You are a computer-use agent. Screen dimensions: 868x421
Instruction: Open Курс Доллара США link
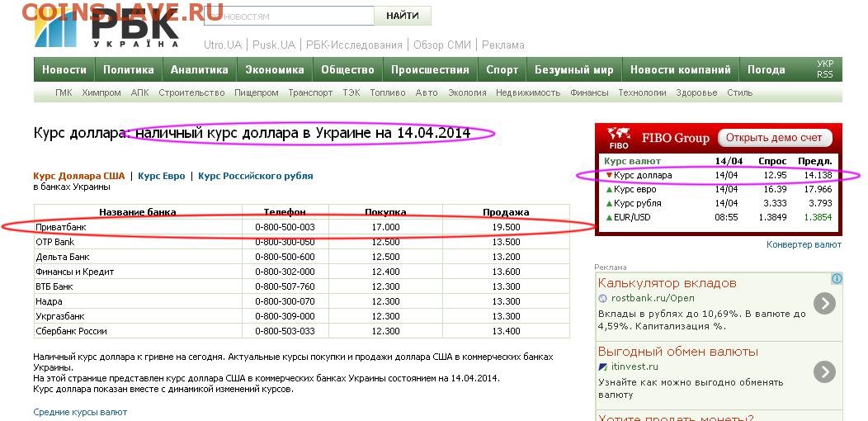click(x=79, y=176)
